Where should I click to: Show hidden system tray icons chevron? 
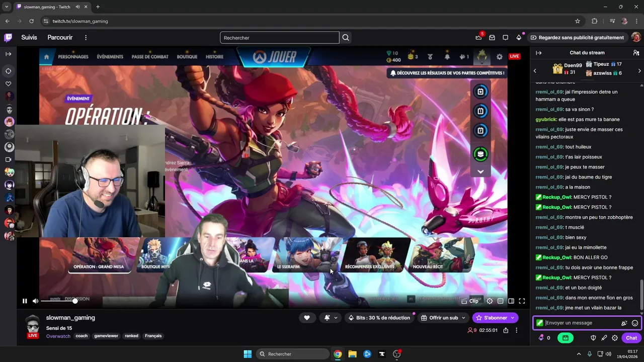click(x=579, y=354)
